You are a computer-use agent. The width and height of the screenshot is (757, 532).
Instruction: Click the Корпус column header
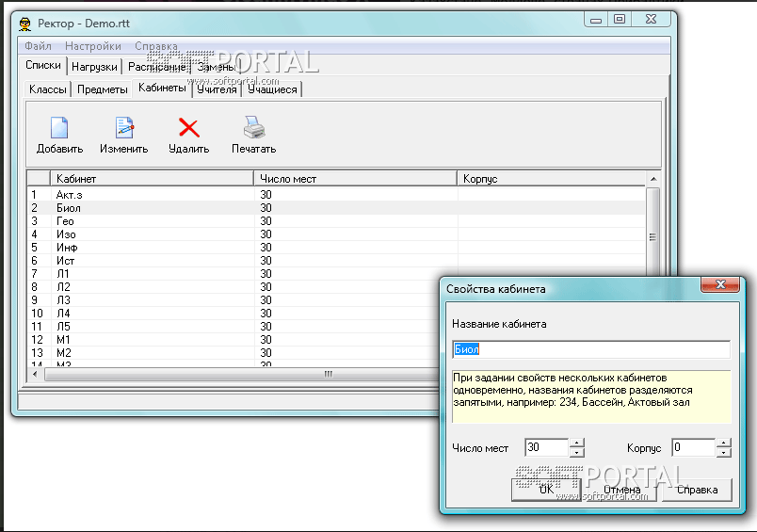[552, 179]
